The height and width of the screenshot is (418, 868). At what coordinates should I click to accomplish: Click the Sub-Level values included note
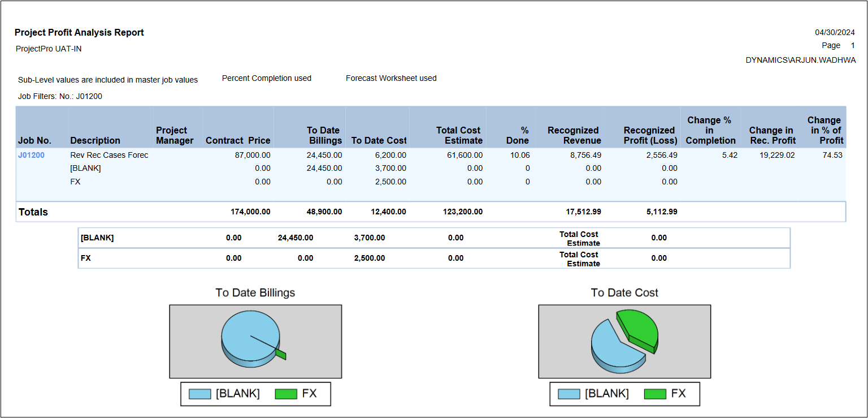click(x=108, y=80)
